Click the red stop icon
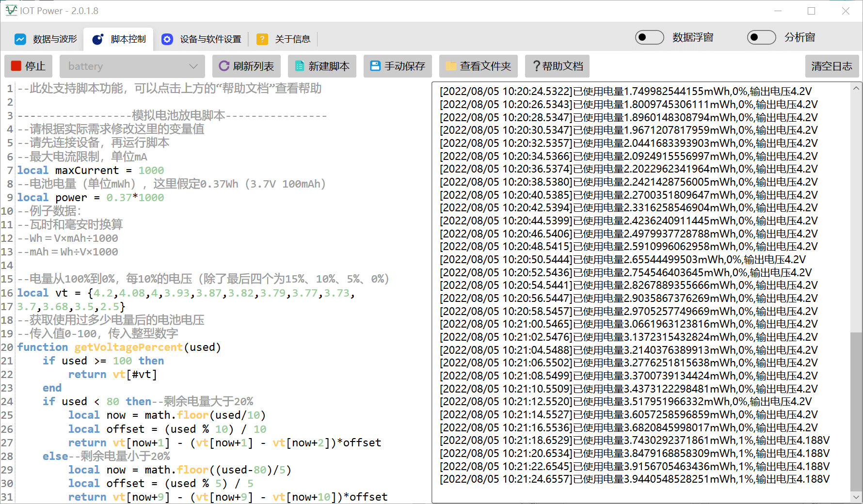The width and height of the screenshot is (863, 504). (16, 66)
